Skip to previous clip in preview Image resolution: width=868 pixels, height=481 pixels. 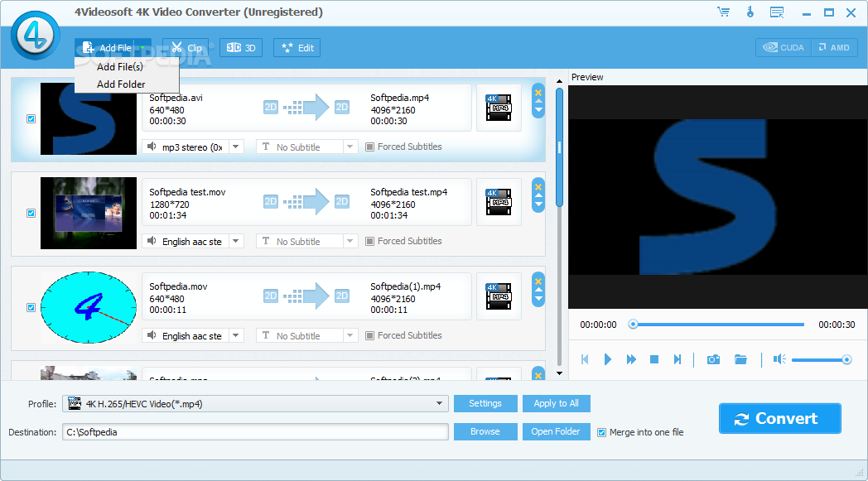coord(585,360)
